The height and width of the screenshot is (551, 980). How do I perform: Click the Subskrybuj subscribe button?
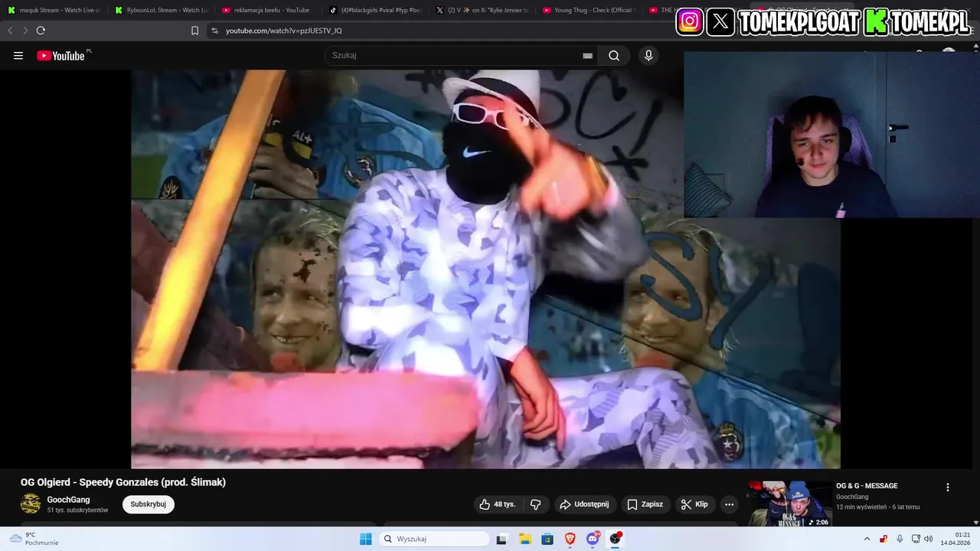pyautogui.click(x=149, y=504)
